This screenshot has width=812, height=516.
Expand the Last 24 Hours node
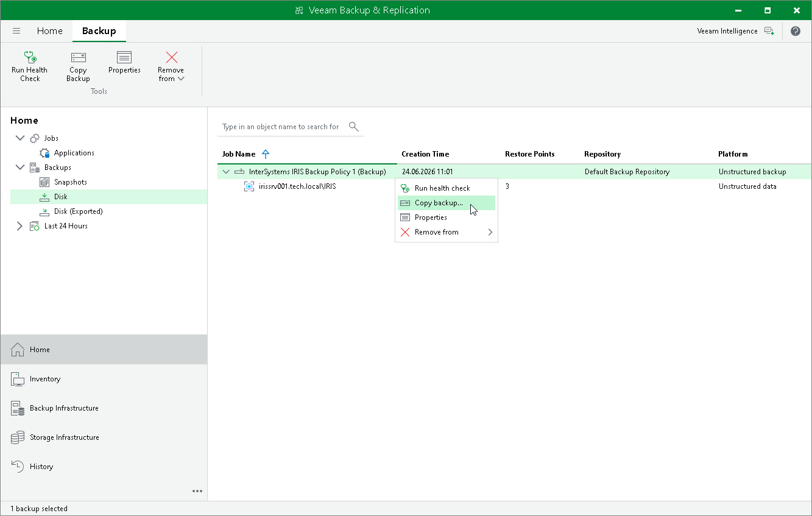[19, 226]
